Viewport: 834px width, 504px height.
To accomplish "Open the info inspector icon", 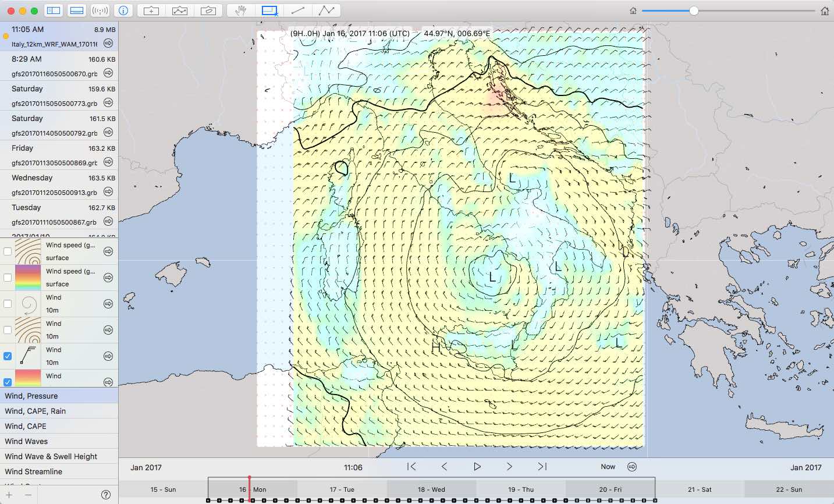I will tap(123, 10).
